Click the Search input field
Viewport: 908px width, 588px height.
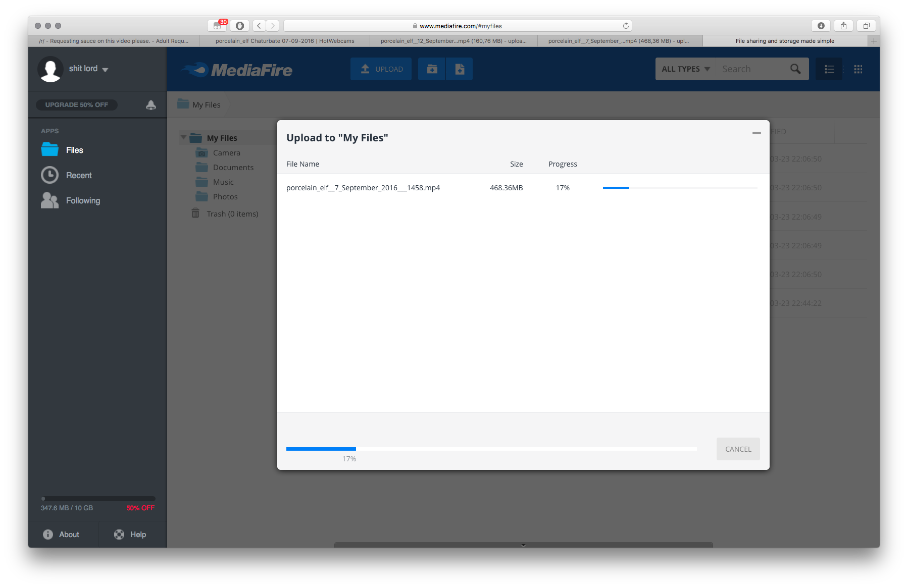coord(752,69)
